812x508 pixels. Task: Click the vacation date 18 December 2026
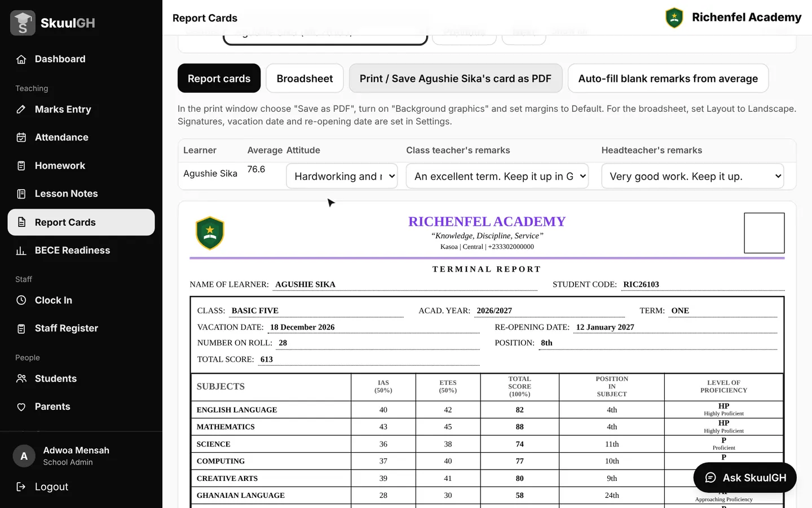coord(302,327)
